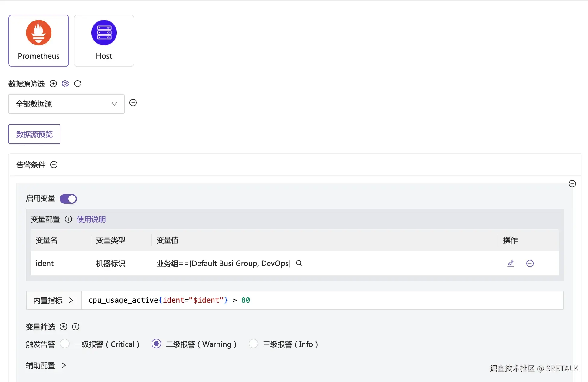Remove the 全部数据源 filter row
This screenshot has width=588, height=382.
pos(133,103)
